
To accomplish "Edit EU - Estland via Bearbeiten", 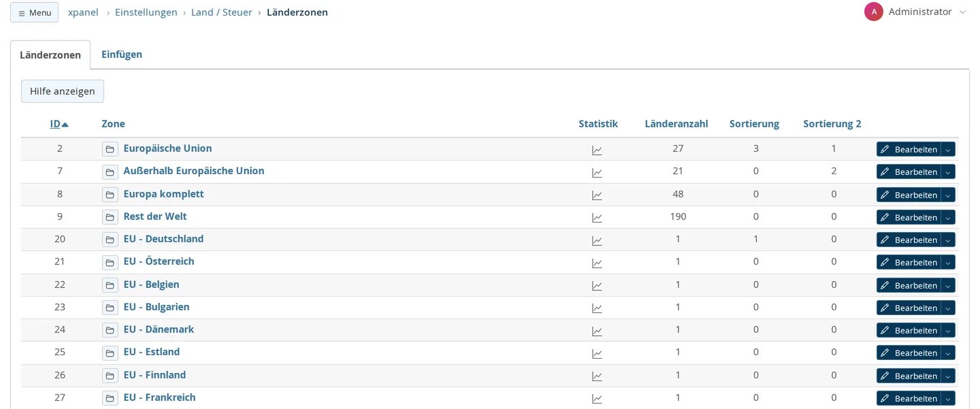I will 909,353.
